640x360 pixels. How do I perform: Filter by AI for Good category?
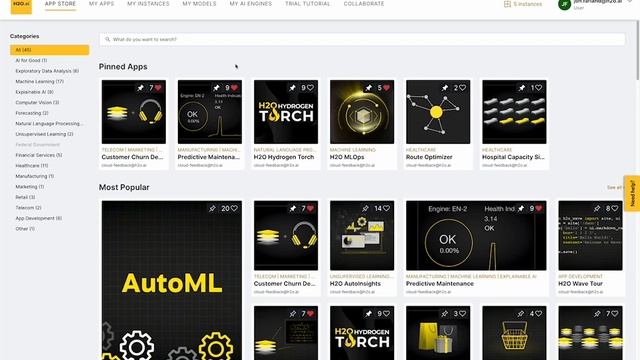pyautogui.click(x=31, y=60)
